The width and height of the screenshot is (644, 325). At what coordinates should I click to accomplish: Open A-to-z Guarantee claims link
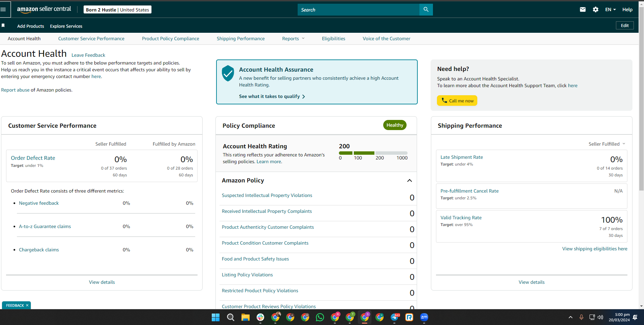coord(45,226)
